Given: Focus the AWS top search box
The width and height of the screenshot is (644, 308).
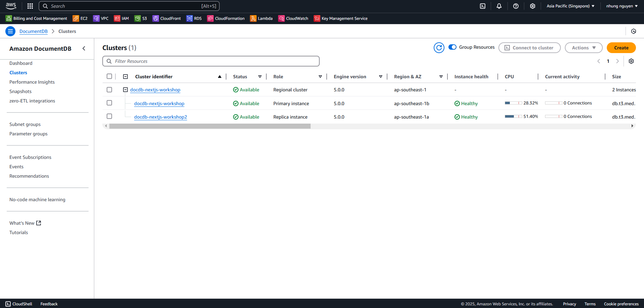Looking at the screenshot, I should pos(129,6).
